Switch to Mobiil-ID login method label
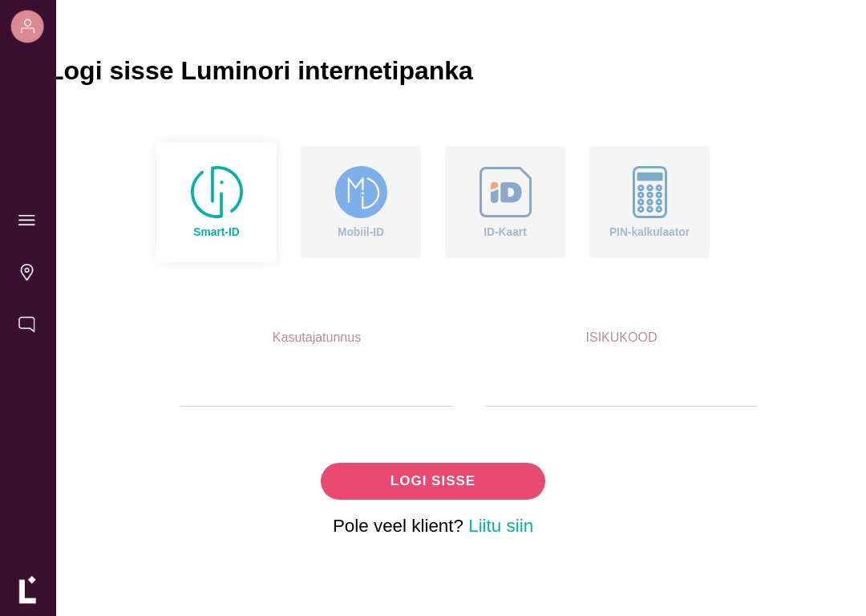The image size is (866, 616). click(x=361, y=232)
